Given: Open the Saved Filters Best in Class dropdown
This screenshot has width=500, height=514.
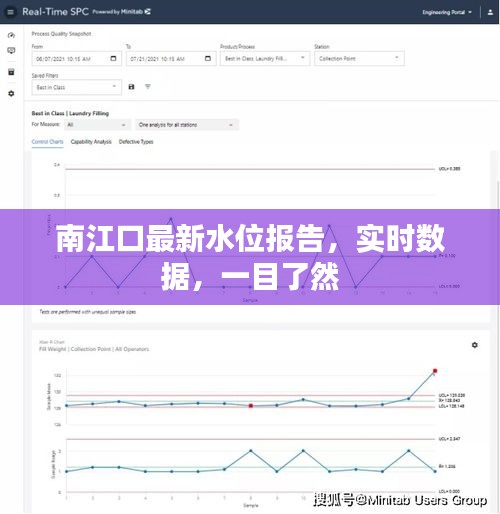Looking at the screenshot, I should [77, 87].
